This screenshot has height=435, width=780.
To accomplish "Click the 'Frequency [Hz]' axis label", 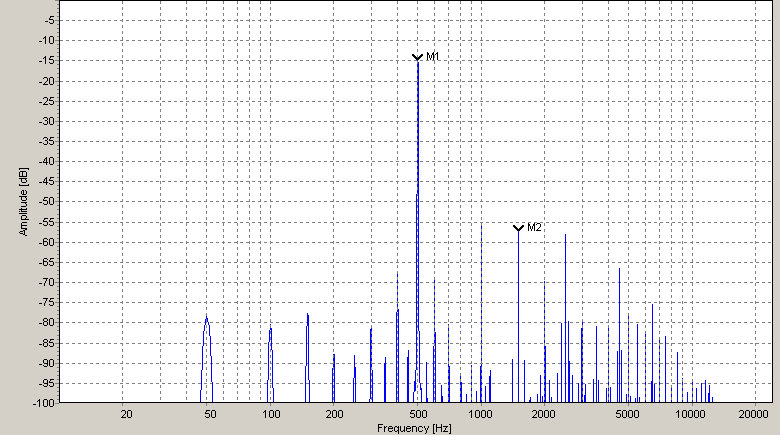I will click(x=414, y=428).
